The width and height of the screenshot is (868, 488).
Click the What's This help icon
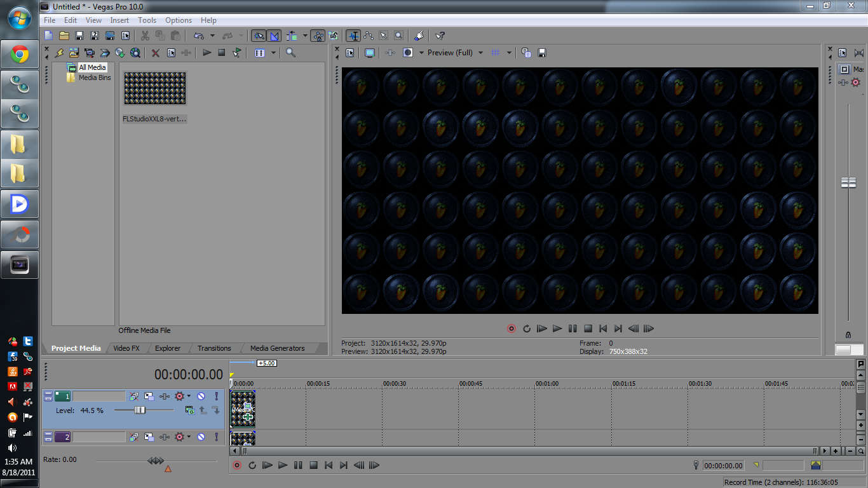[x=440, y=36]
